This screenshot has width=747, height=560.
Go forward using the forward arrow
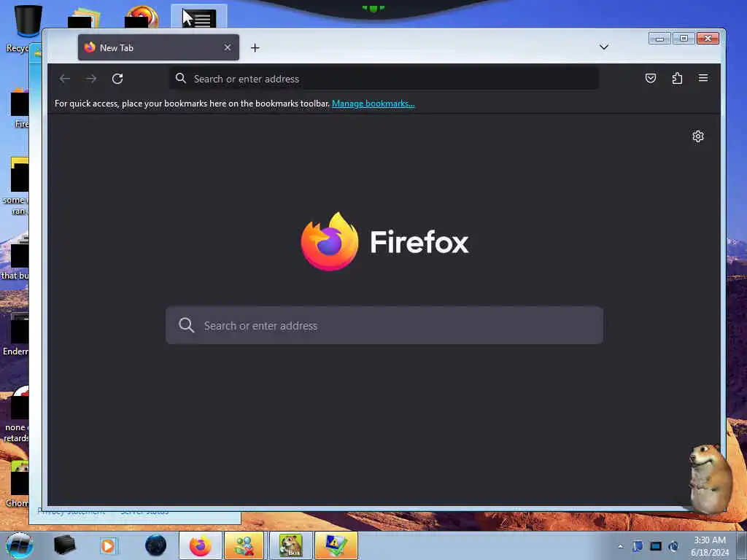(91, 79)
